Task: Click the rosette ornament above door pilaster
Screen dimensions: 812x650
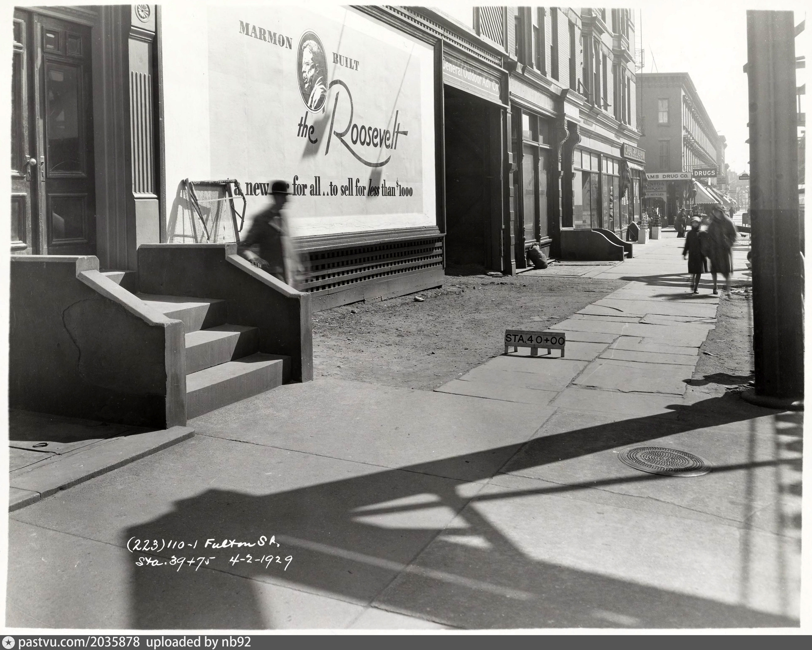Action: pos(142,12)
